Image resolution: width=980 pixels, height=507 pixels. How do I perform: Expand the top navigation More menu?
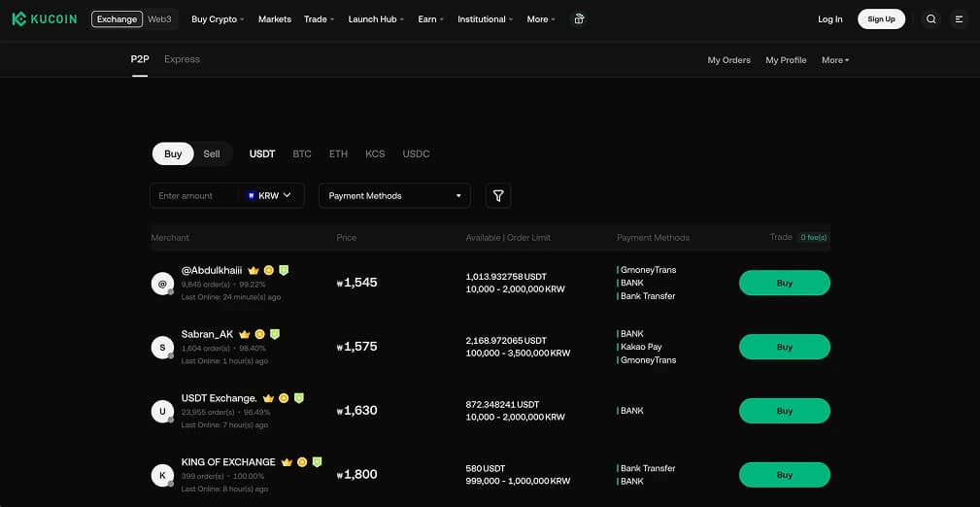pyautogui.click(x=541, y=19)
